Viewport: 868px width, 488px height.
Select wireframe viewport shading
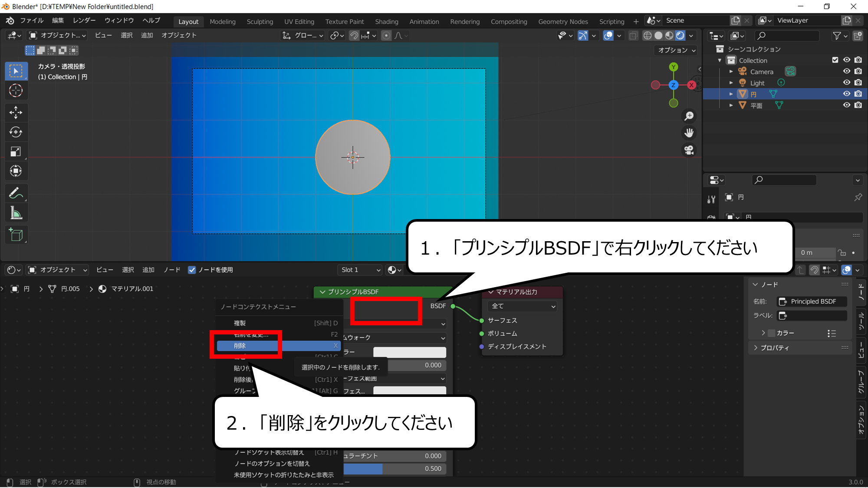coord(647,36)
